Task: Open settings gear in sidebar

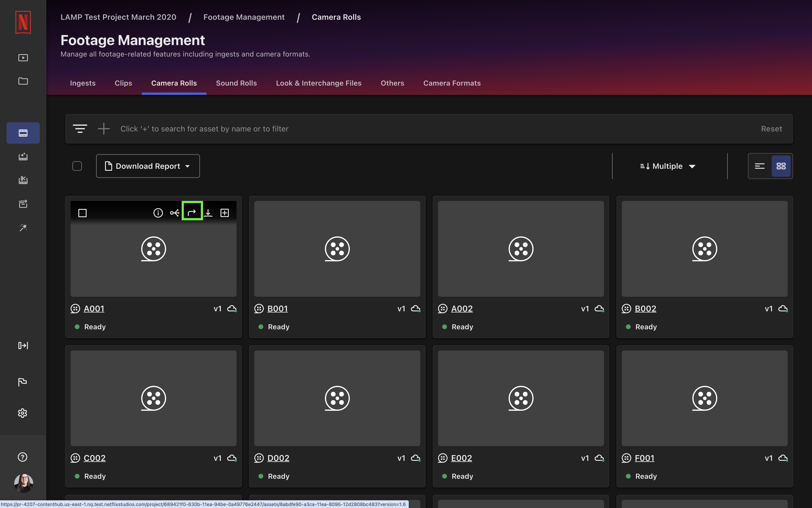Action: click(x=23, y=413)
